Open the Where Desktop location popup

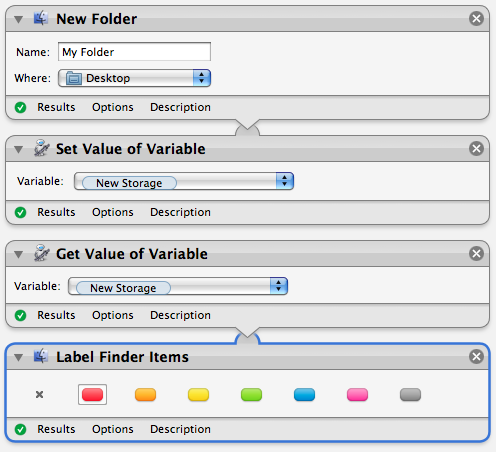tap(134, 78)
